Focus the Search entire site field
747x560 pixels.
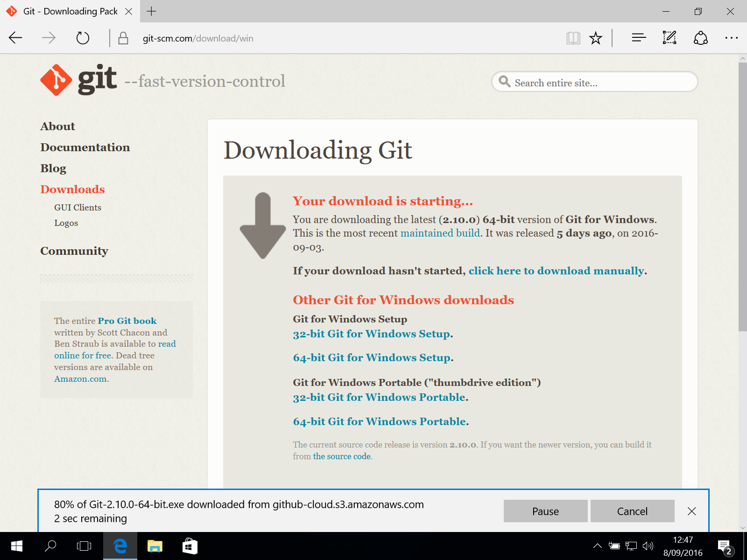tap(594, 82)
